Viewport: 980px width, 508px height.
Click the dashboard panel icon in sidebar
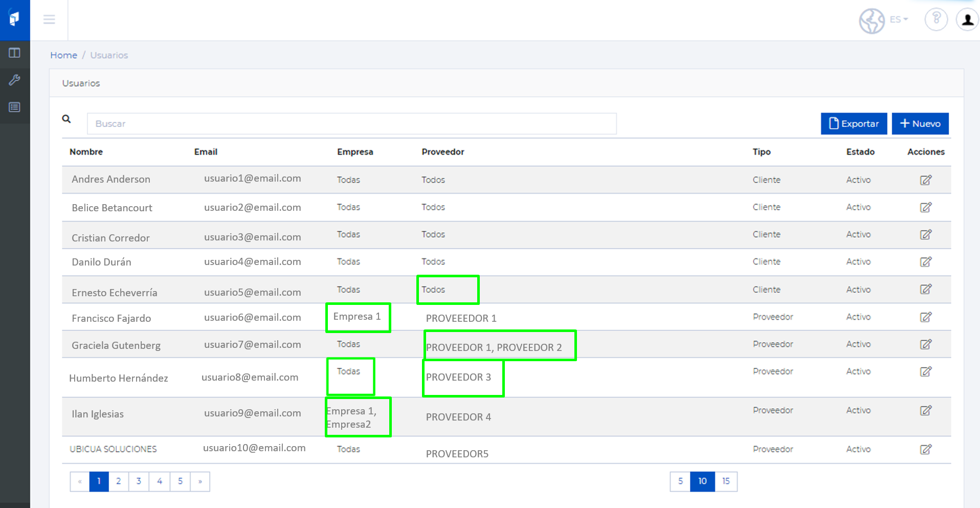[14, 53]
